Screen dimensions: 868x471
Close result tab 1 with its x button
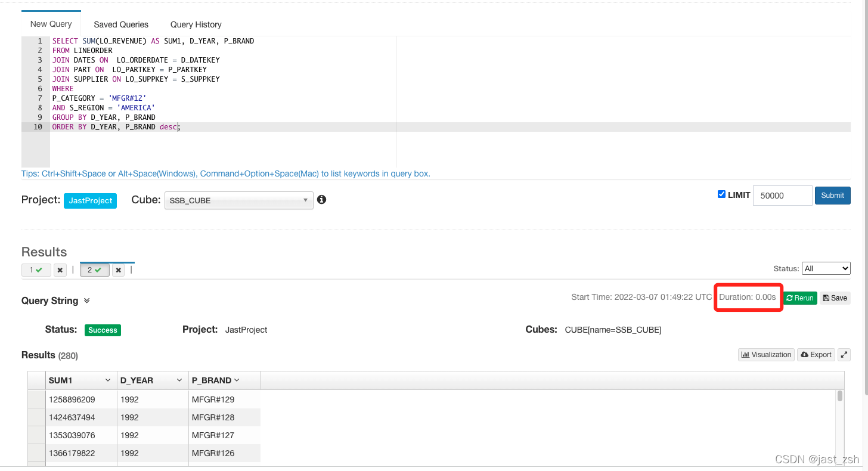(60, 270)
